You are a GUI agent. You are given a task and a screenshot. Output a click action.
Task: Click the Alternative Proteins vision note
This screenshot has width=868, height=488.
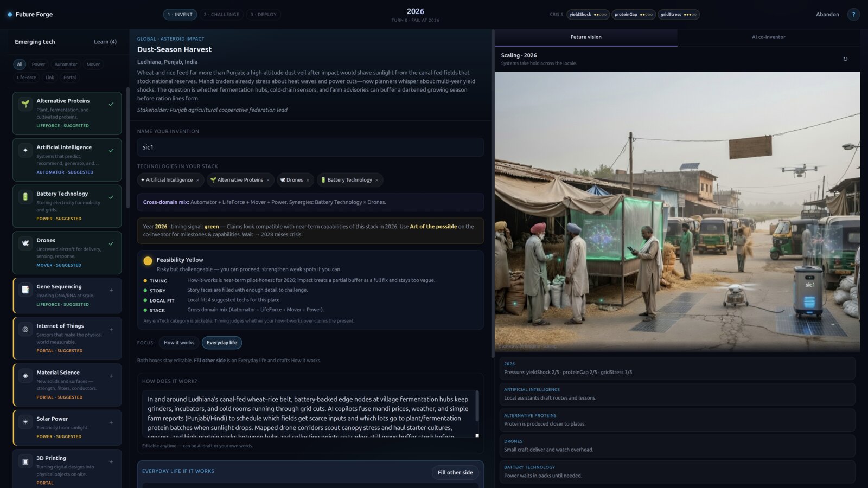click(x=677, y=420)
